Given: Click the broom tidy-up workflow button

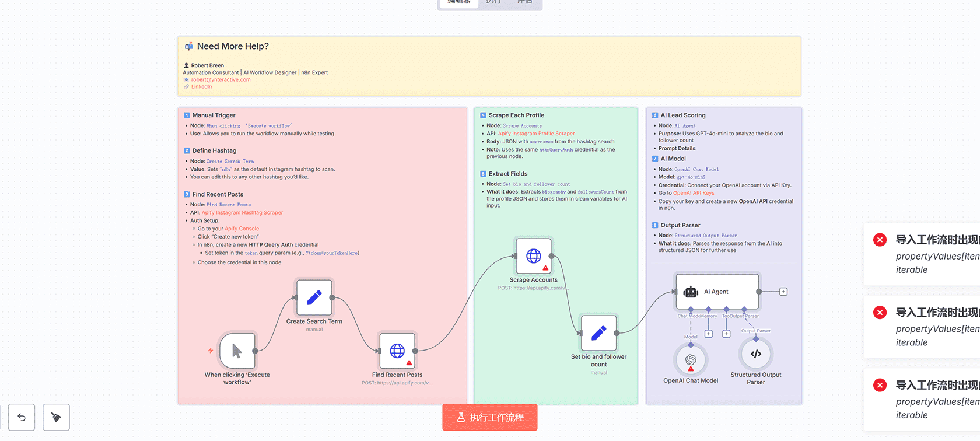Looking at the screenshot, I should tap(56, 417).
